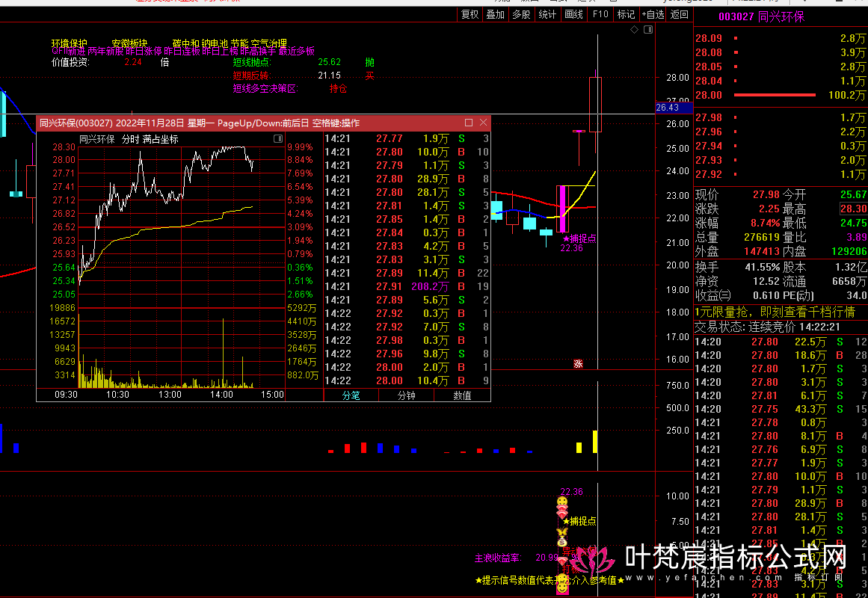Viewport: 868px width, 598px height.
Task: Add stock via +自选 button
Action: [652, 14]
